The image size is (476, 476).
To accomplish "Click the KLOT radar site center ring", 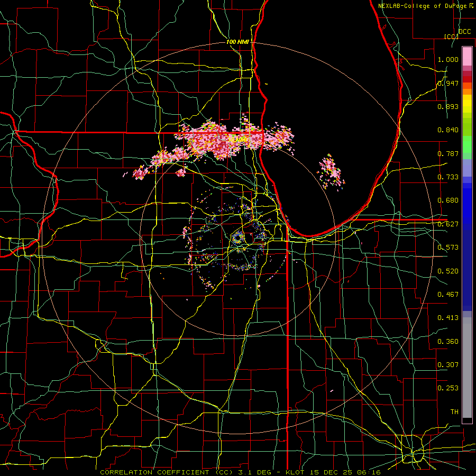I will (238, 238).
